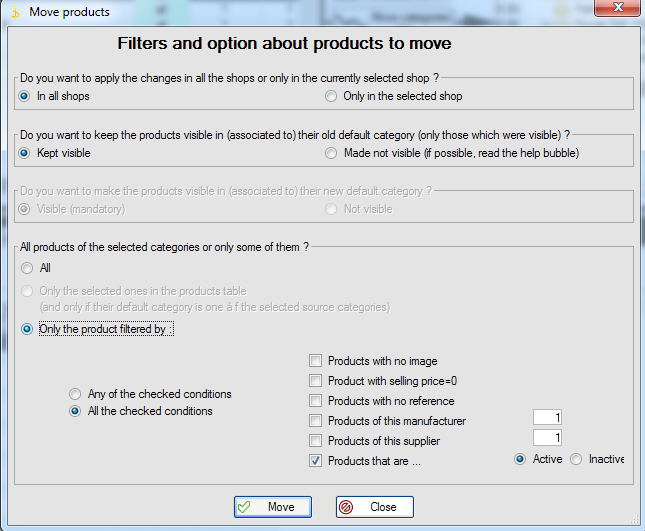Click the Filters and option heading text
Viewport: 645px width, 531px height.
pos(284,44)
